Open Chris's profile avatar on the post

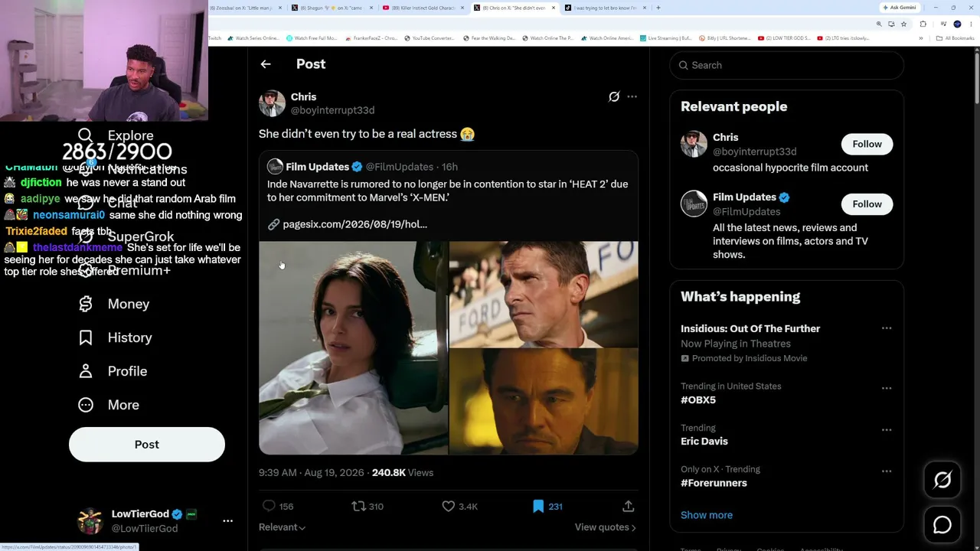pos(272,103)
